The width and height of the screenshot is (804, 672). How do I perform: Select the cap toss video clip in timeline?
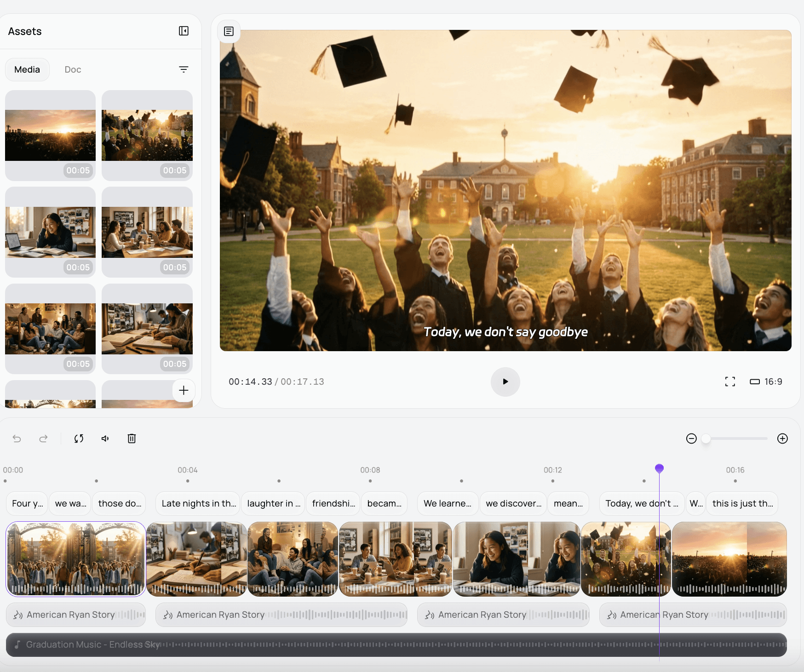coord(626,559)
